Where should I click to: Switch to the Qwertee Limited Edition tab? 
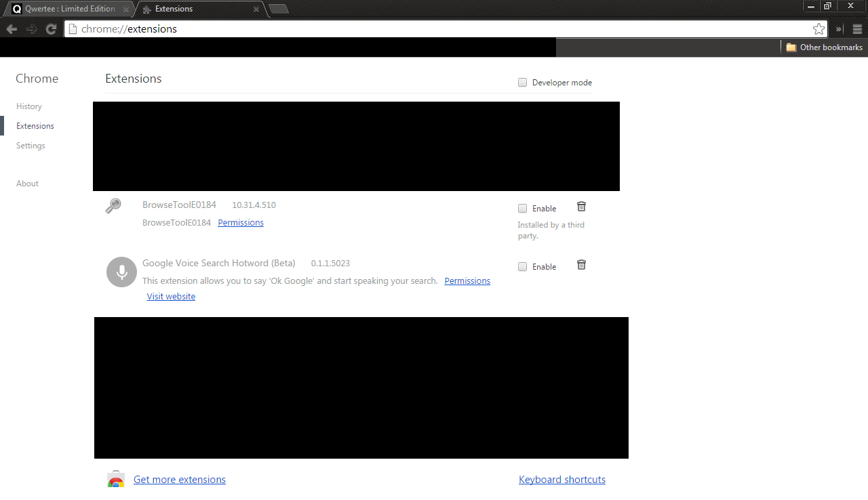(70, 9)
